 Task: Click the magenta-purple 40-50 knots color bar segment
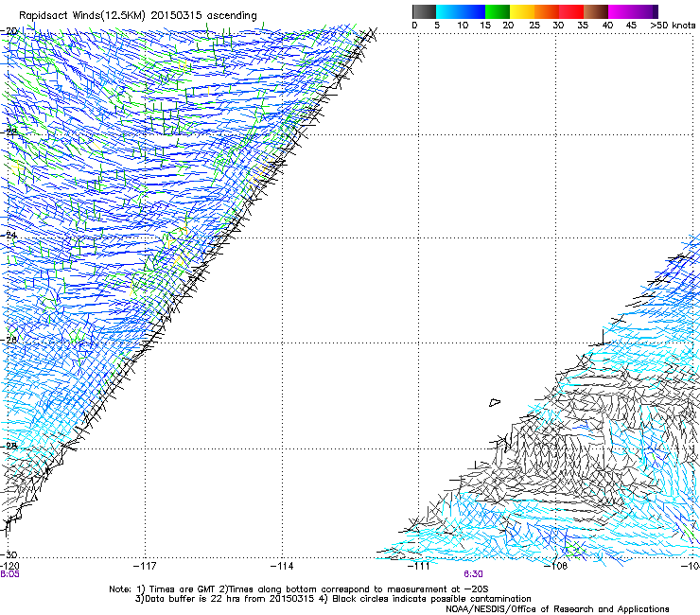click(633, 11)
